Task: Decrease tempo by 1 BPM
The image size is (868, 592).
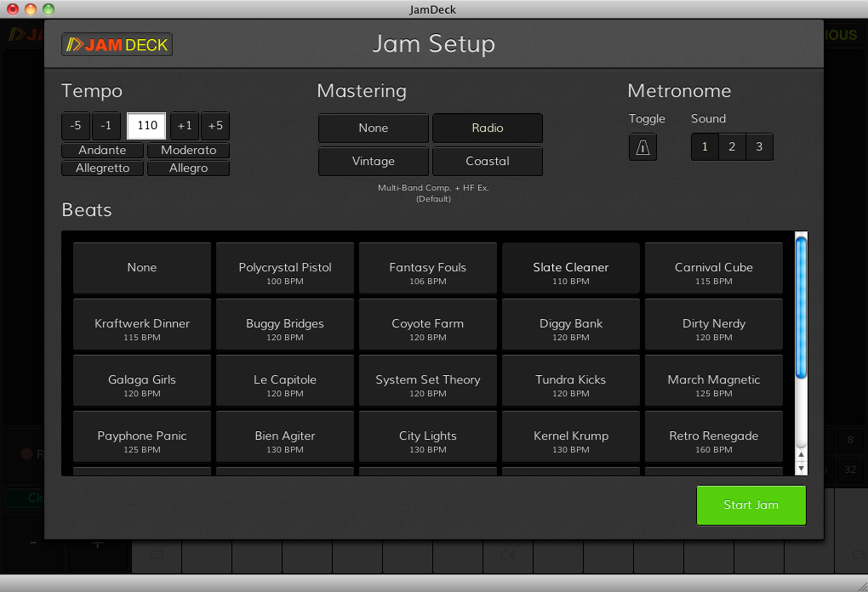Action: 106,126
